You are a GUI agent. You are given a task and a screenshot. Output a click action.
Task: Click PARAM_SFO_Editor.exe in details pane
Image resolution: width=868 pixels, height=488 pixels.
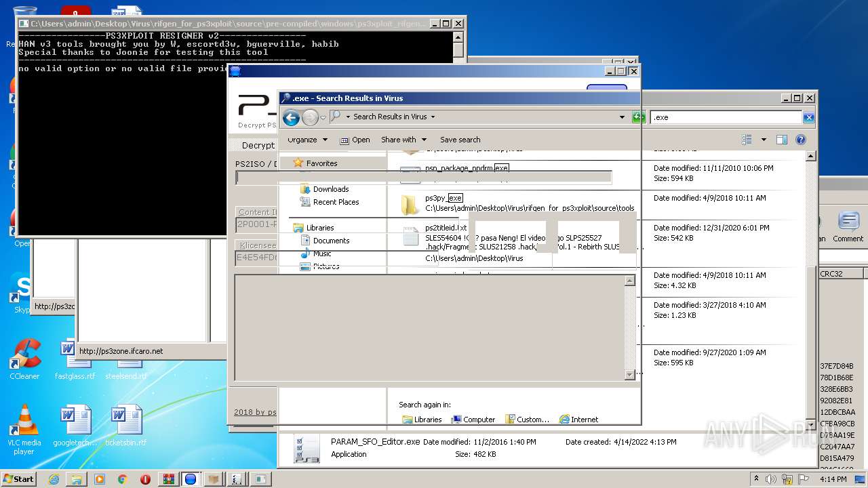[x=375, y=442]
